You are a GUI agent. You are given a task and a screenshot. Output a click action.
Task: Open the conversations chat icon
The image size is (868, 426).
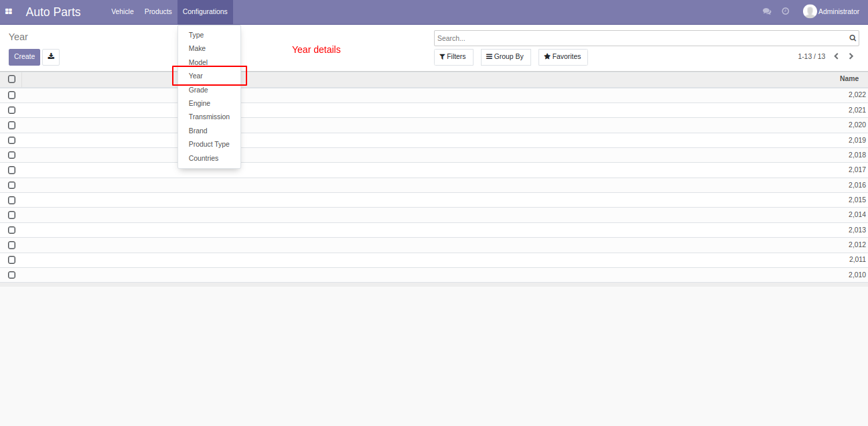click(x=767, y=11)
